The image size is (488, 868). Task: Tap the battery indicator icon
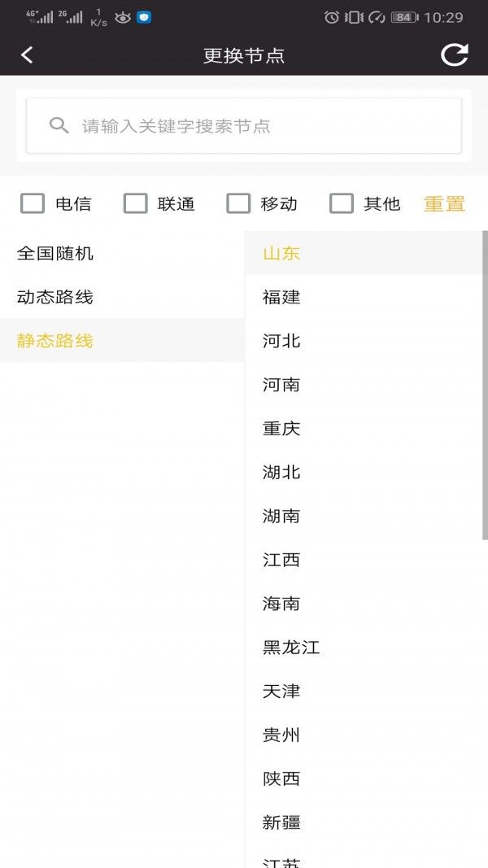[404, 17]
